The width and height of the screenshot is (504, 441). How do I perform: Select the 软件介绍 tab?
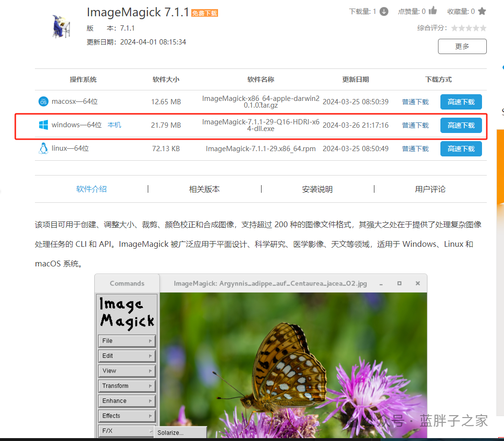coord(91,189)
